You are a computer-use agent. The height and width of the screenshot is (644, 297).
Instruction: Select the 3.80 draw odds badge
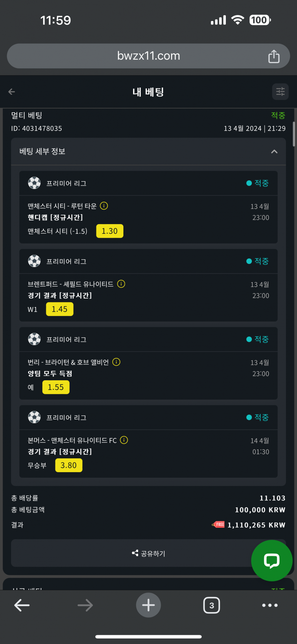(x=69, y=465)
